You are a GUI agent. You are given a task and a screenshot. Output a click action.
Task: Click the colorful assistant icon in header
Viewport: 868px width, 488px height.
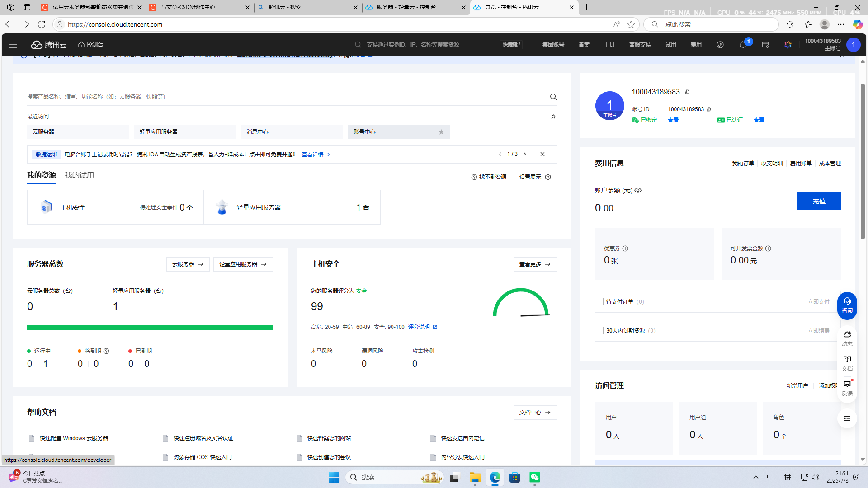tap(788, 45)
